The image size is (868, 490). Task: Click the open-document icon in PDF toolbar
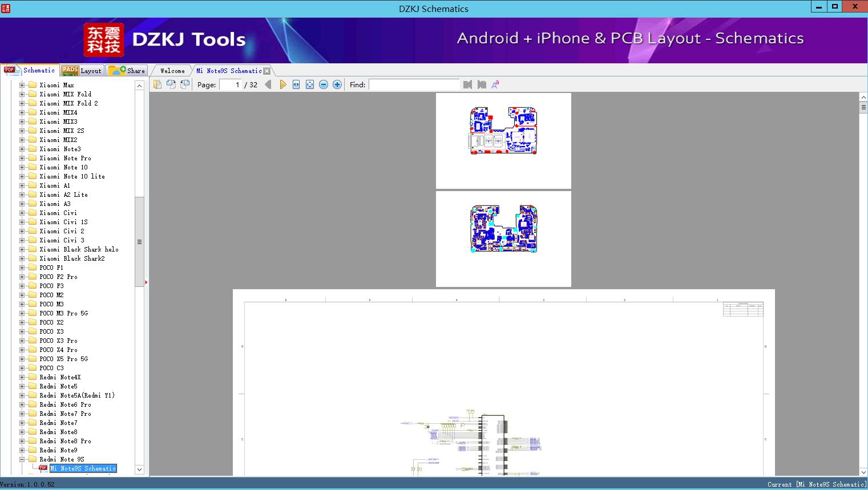click(x=158, y=84)
